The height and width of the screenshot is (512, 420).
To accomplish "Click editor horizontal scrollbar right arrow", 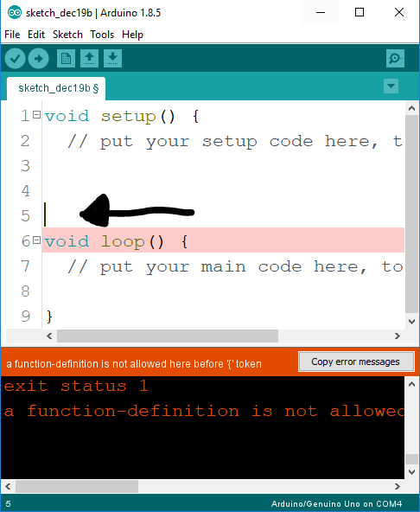I will coord(398,336).
